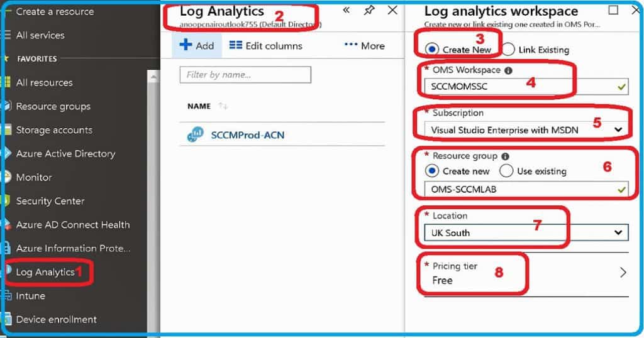Click the Filter by name field
This screenshot has width=644, height=338.
click(245, 75)
